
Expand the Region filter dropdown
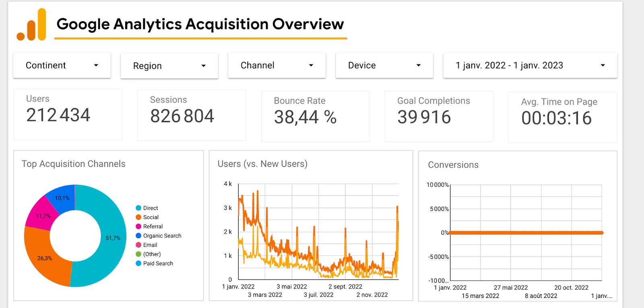[x=169, y=66]
